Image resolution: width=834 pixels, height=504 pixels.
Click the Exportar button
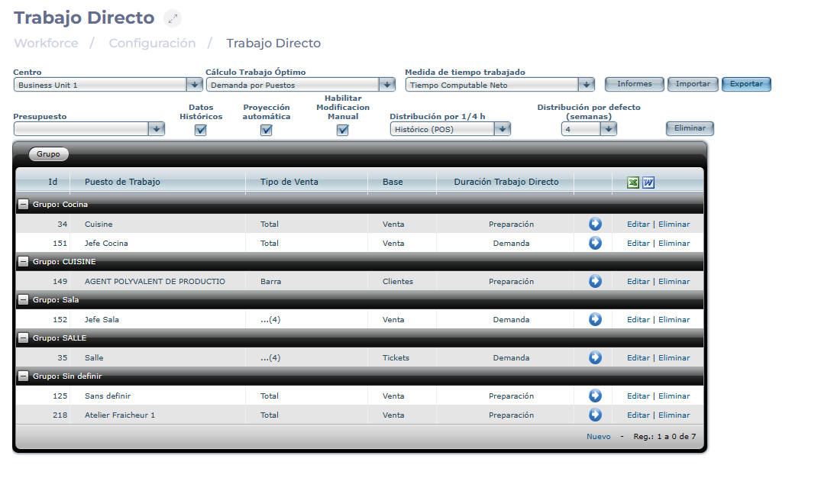[746, 84]
